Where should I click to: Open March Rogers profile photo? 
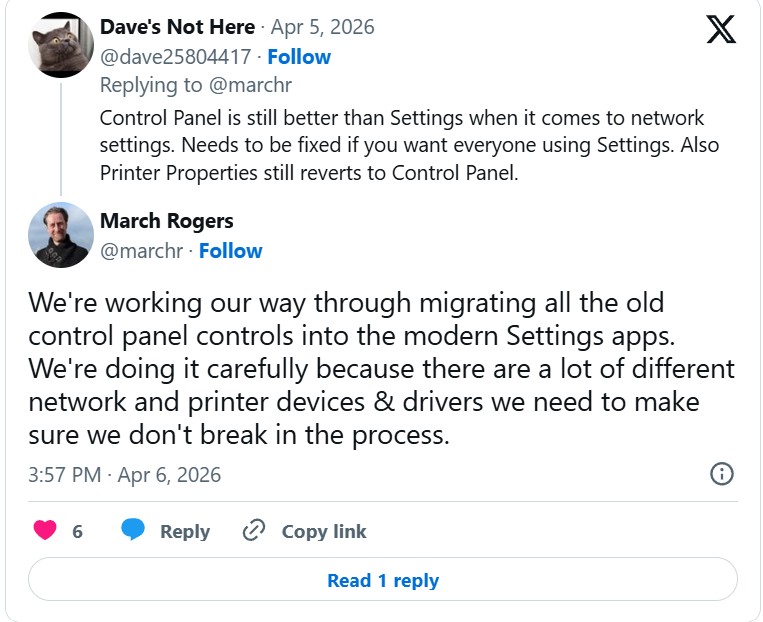(61, 235)
